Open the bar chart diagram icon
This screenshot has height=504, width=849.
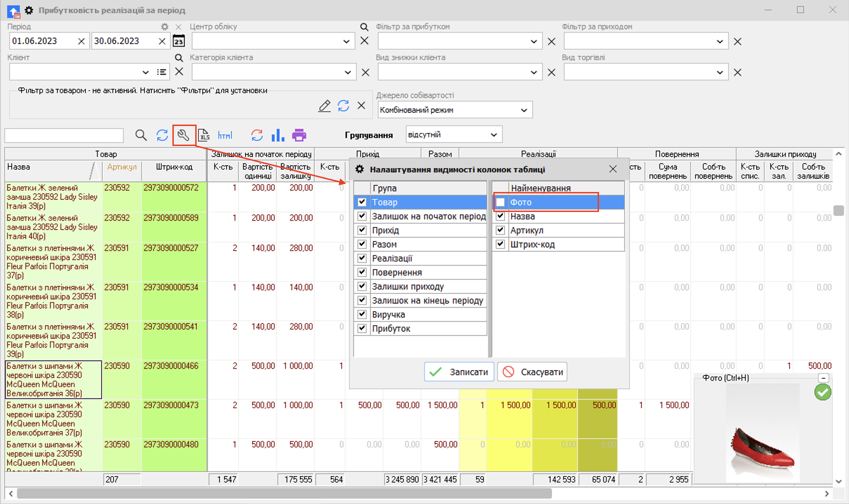pyautogui.click(x=278, y=135)
